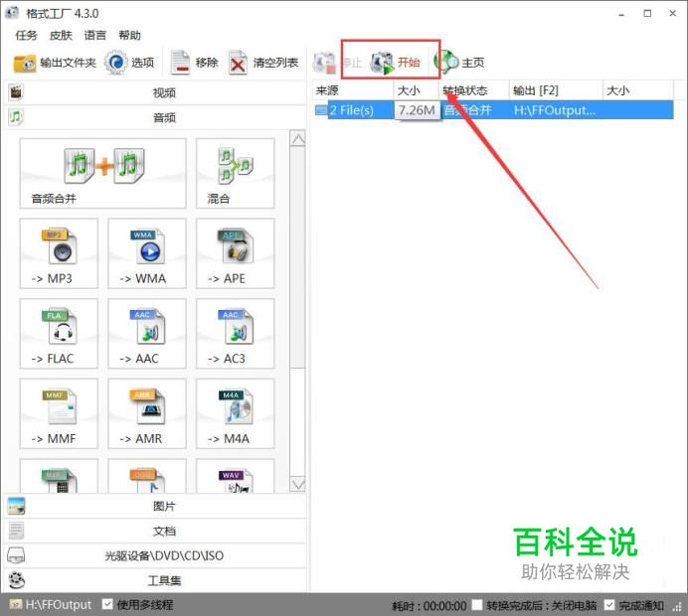Choose the -> FLAC converter

tap(59, 334)
